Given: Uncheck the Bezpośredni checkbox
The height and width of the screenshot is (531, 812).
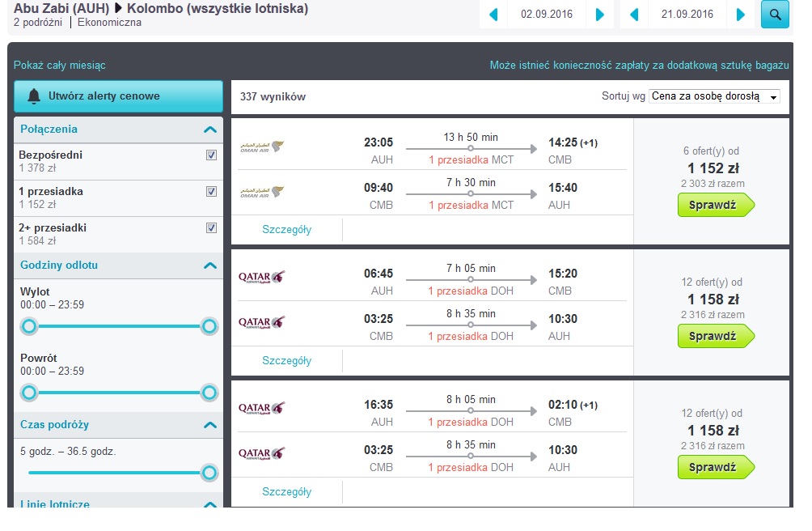Looking at the screenshot, I should coord(211,155).
